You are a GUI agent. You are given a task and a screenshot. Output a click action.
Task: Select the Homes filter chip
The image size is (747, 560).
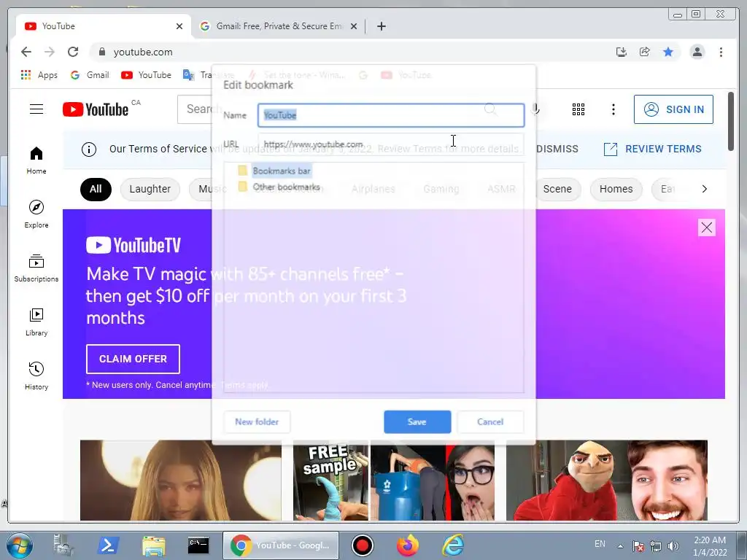tap(616, 189)
